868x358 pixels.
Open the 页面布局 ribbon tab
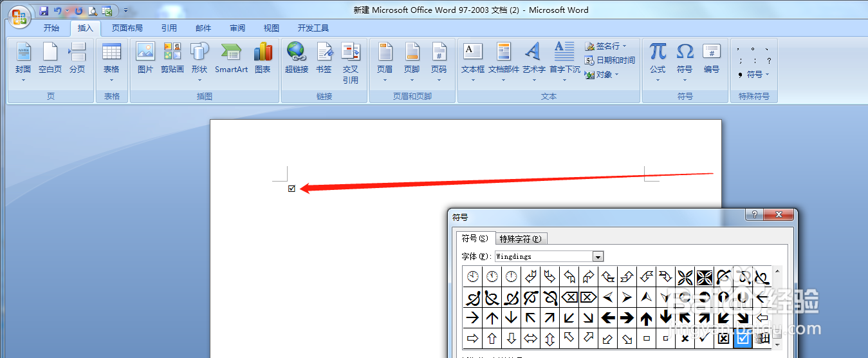tap(127, 28)
